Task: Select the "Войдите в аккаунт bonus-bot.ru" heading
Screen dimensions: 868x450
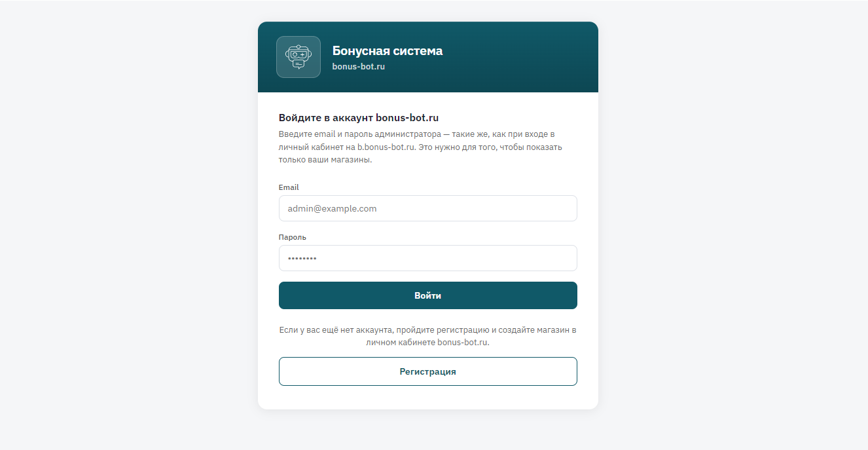Action: [x=358, y=118]
